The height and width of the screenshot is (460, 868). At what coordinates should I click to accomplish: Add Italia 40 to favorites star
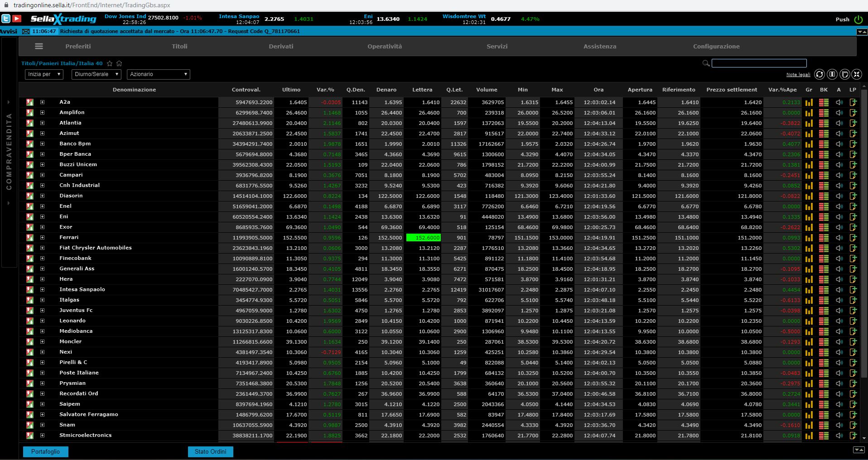(x=110, y=63)
